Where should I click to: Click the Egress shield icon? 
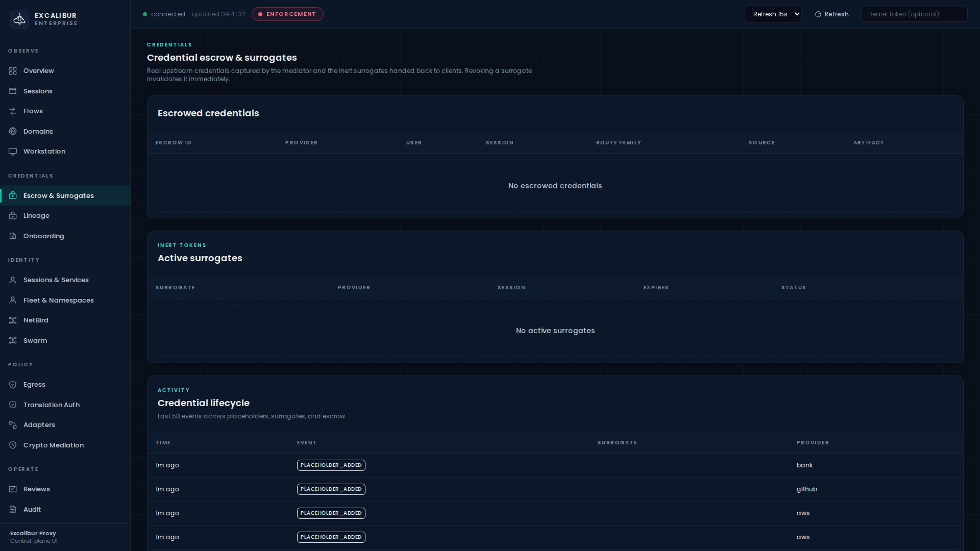tap(13, 385)
